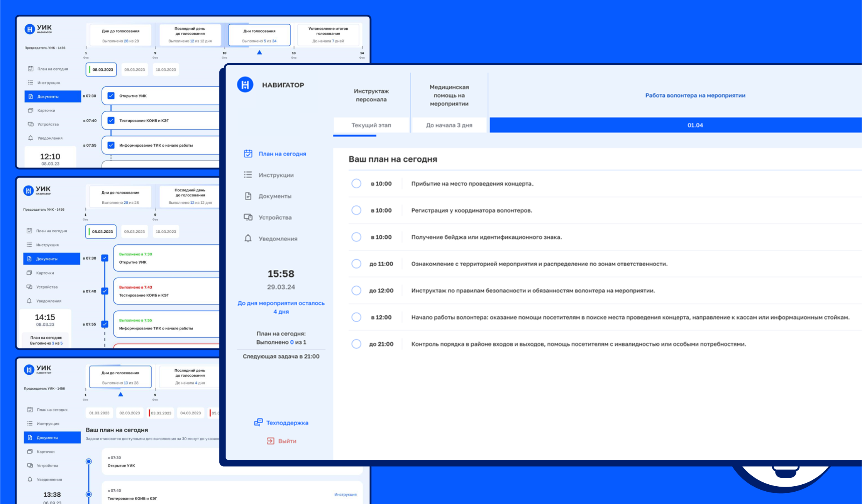Click the Выйти logout link
Screen dimensions: 862x504
pos(287,441)
